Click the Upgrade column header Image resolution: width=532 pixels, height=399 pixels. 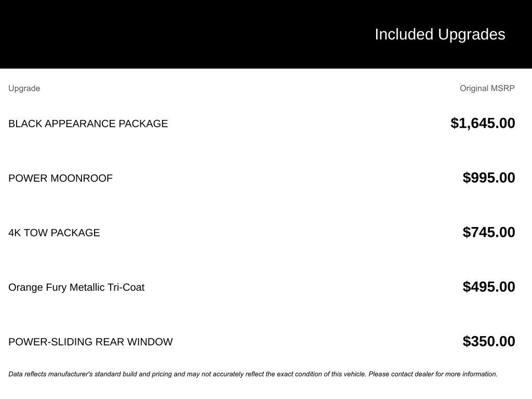(24, 88)
